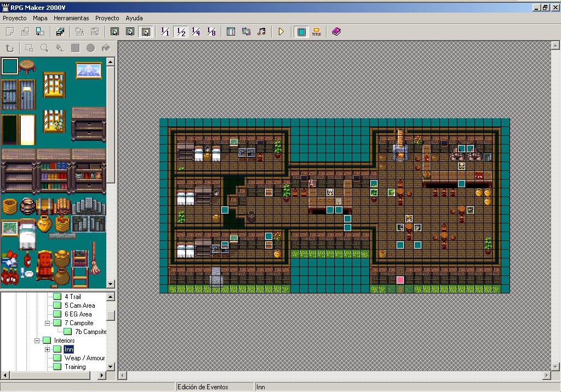This screenshot has width=561, height=392.
Task: Start Test Play with yellow triangle
Action: 281,32
